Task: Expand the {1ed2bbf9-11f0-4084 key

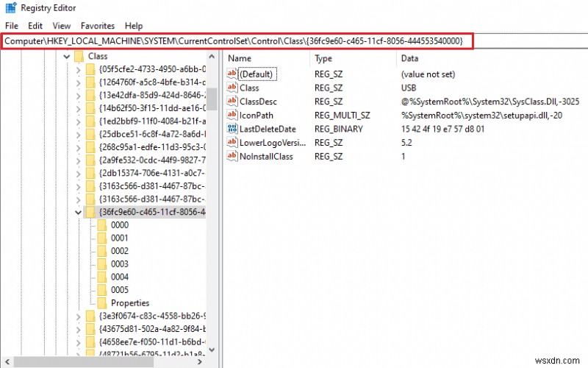Action: pyautogui.click(x=78, y=121)
